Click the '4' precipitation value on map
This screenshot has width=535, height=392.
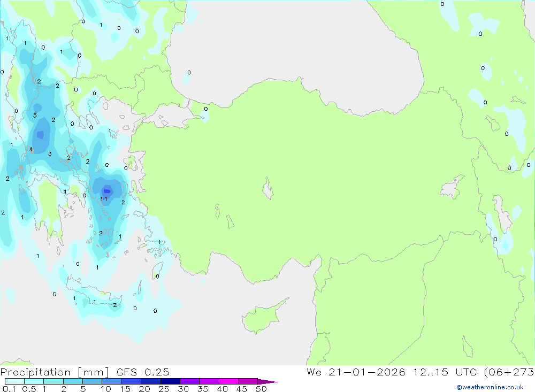point(30,149)
